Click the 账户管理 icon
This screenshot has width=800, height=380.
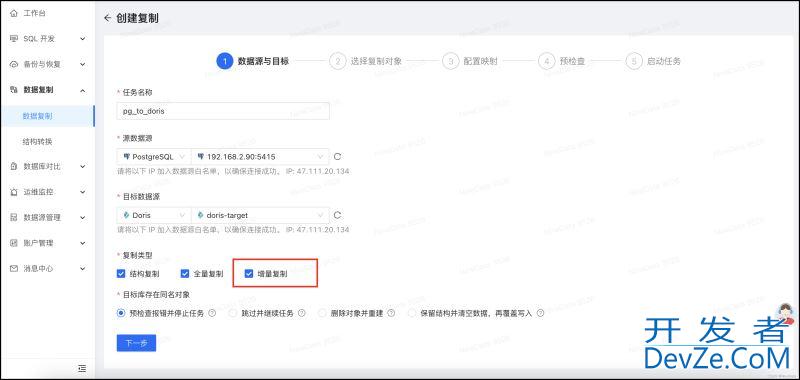pyautogui.click(x=14, y=243)
